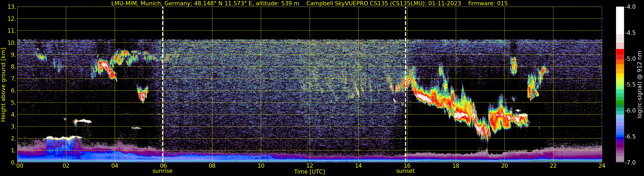Screen dimensions: 644x176
Task: Click the colorbar tick label '-7.0'
Action: click(x=630, y=163)
